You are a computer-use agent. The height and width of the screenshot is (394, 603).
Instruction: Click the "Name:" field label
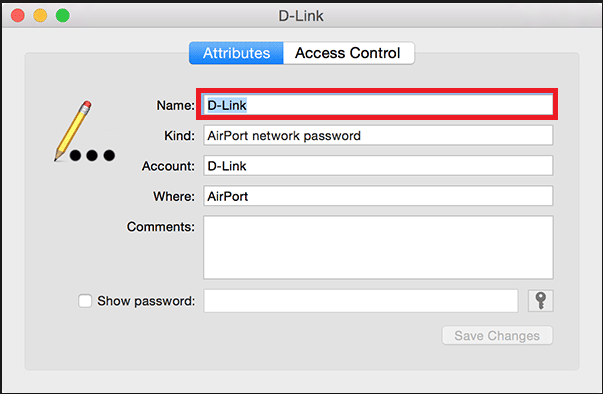[175, 105]
